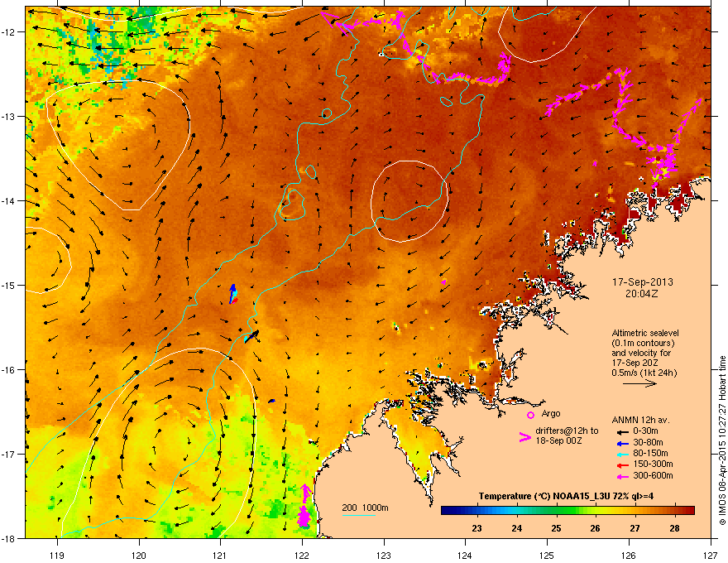
Task: Click the '127' longitude axis label
Action: pos(710,555)
